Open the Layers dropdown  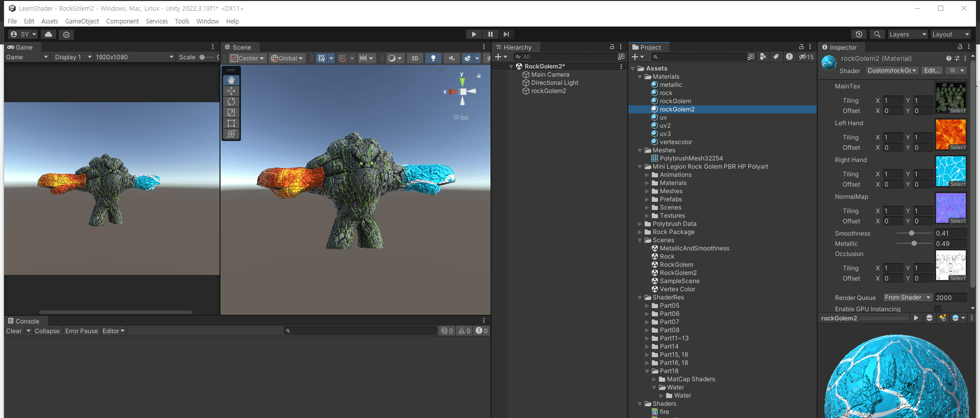pyautogui.click(x=908, y=34)
